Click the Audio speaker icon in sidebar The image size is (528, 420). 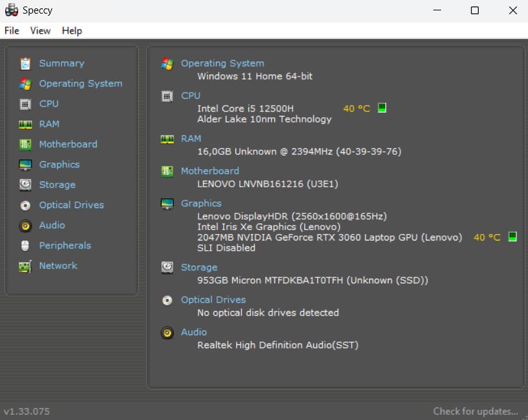pyautogui.click(x=25, y=225)
